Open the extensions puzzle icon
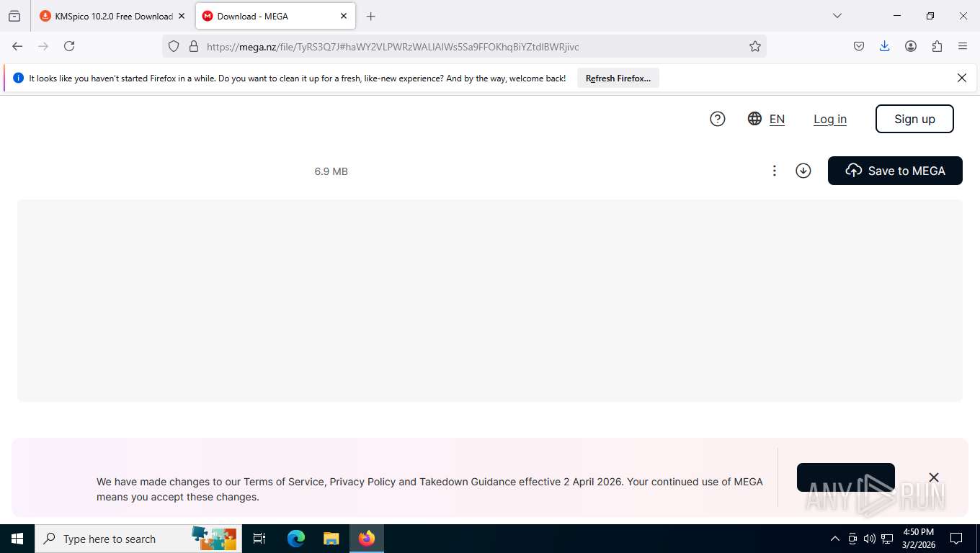Viewport: 980px width, 553px height. [x=937, y=46]
